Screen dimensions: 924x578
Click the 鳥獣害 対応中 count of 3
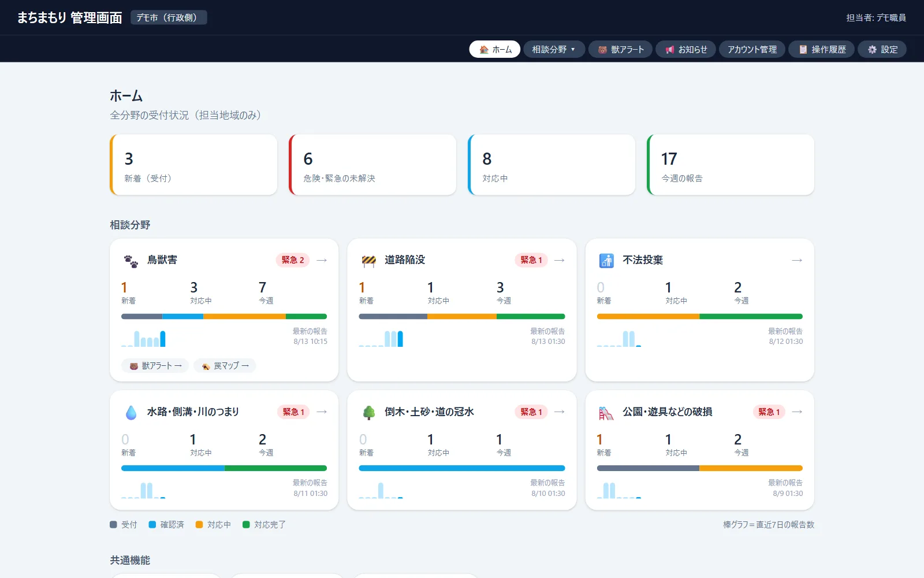(x=194, y=287)
